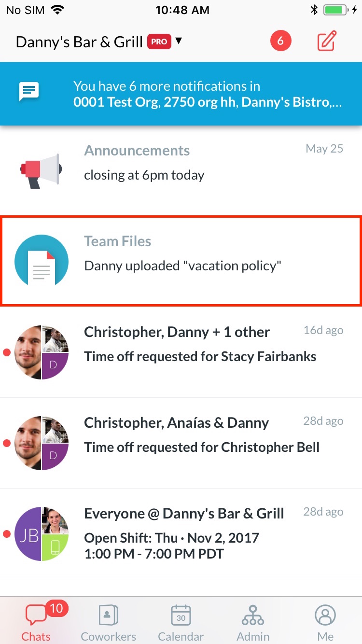Open the red notification count badge
Viewport: 362px width, 644px height.
[x=280, y=42]
